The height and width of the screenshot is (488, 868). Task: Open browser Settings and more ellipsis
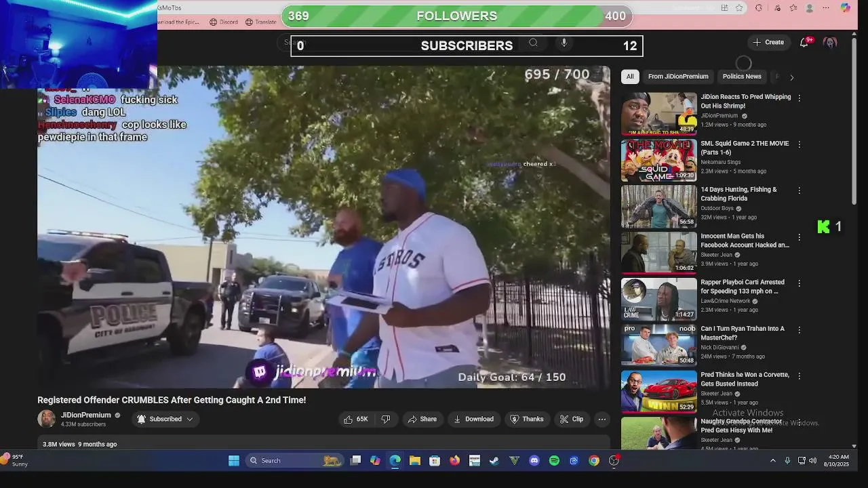(826, 8)
